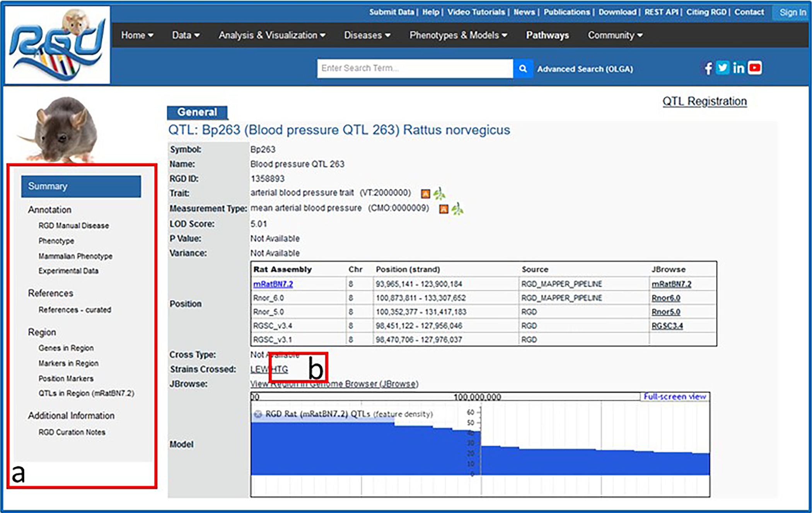Expand Phenotypes & Models dropdown
Screen dimensions: 812x513
458,35
